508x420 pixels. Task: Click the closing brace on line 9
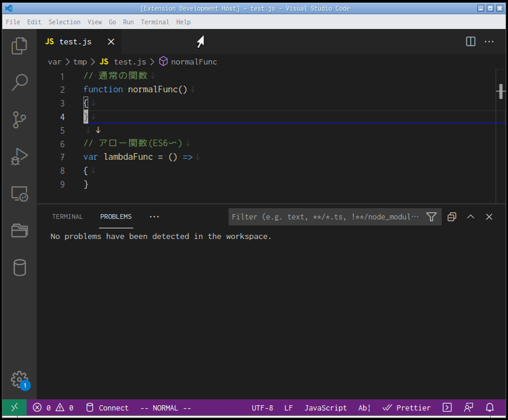86,184
